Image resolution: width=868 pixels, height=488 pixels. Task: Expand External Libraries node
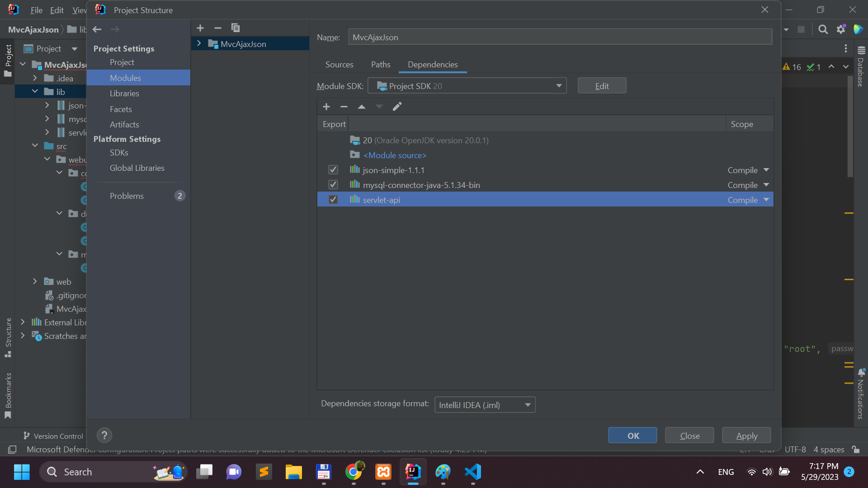[x=23, y=322]
